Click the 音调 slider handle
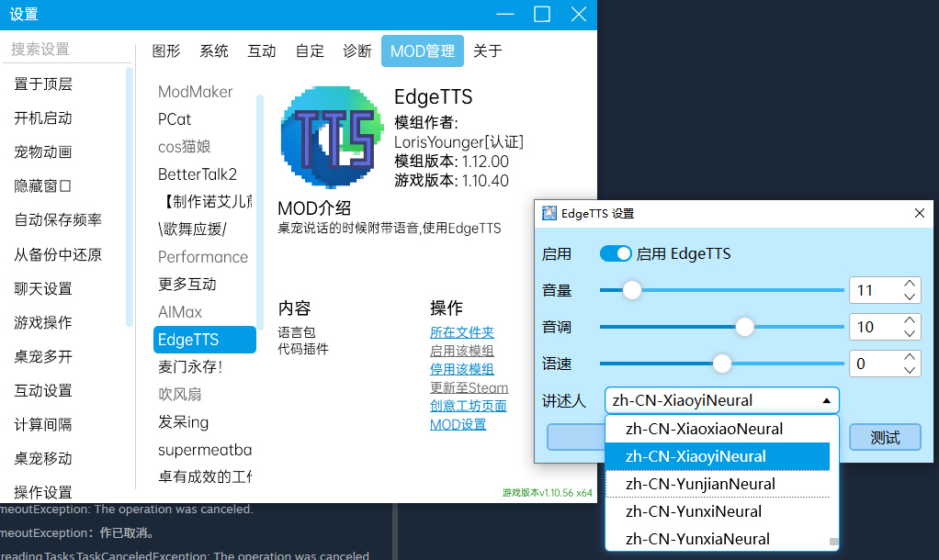 (x=744, y=327)
